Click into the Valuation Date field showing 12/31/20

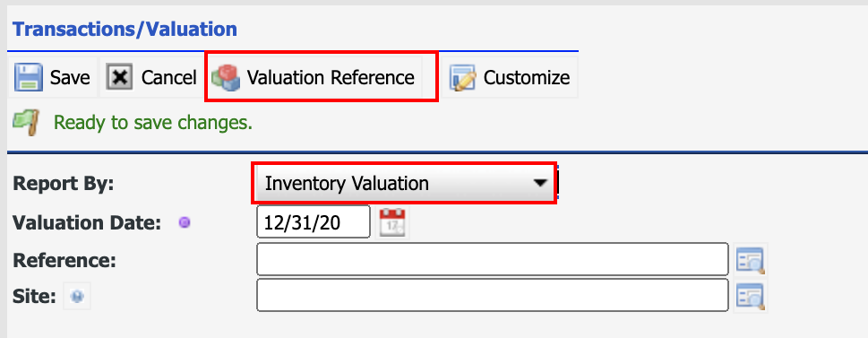[x=314, y=222]
